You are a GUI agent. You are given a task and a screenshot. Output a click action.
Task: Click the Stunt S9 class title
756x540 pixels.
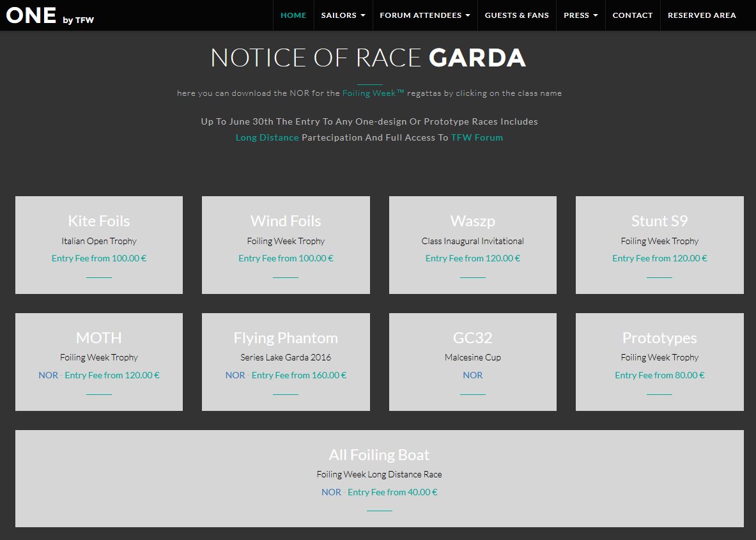click(x=660, y=221)
